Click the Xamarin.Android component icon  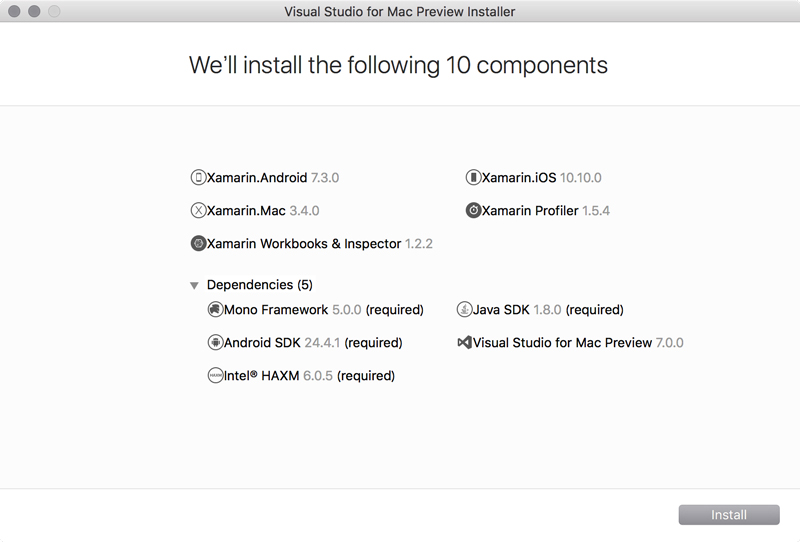pyautogui.click(x=198, y=178)
